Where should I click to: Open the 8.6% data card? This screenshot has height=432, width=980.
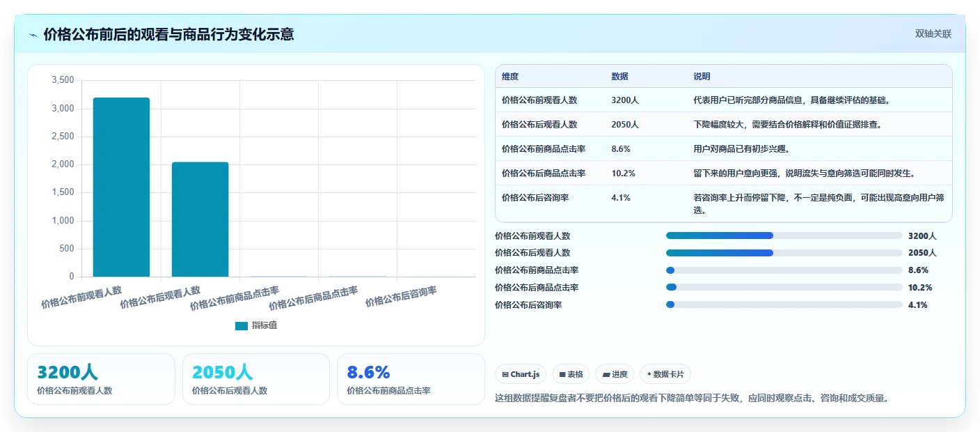click(411, 379)
